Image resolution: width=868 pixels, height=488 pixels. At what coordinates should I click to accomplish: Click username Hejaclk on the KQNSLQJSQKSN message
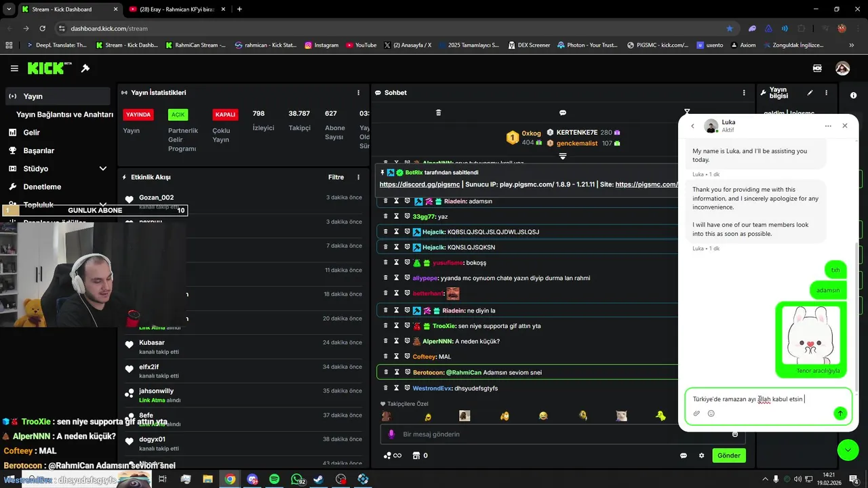coord(433,247)
